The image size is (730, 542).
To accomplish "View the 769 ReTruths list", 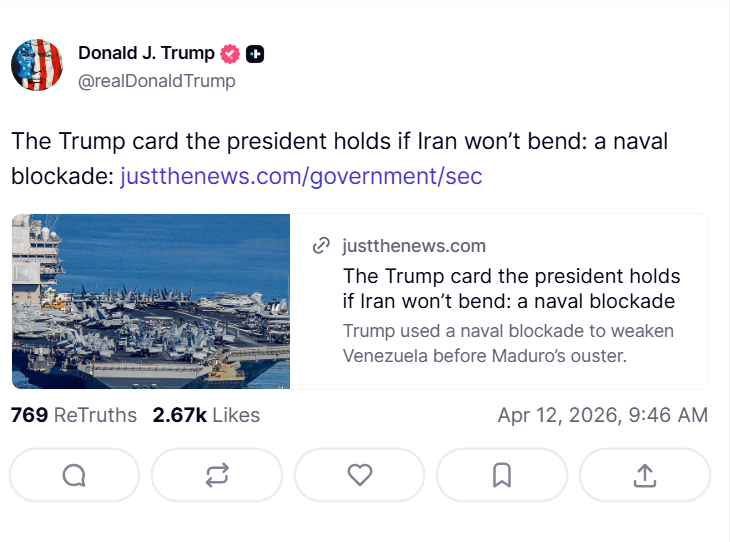I will pos(74,415).
